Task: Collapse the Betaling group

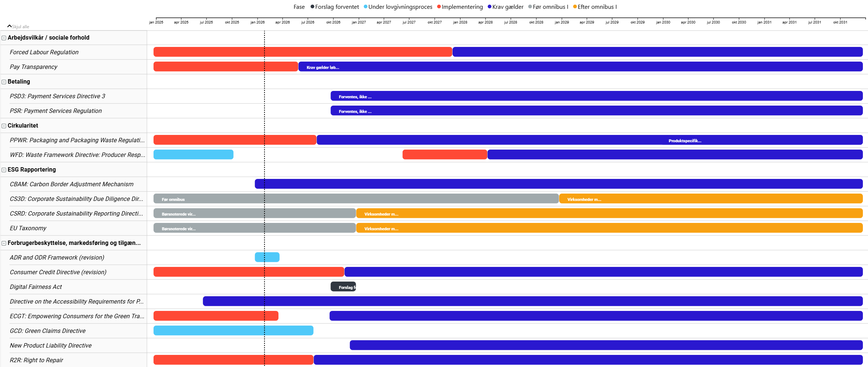Action: (x=4, y=82)
